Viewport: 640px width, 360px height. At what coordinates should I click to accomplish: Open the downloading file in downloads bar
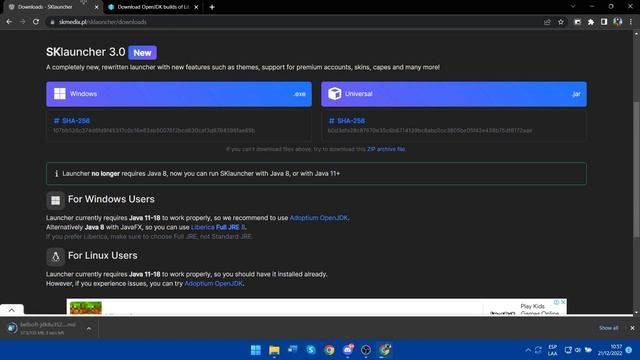click(43, 328)
